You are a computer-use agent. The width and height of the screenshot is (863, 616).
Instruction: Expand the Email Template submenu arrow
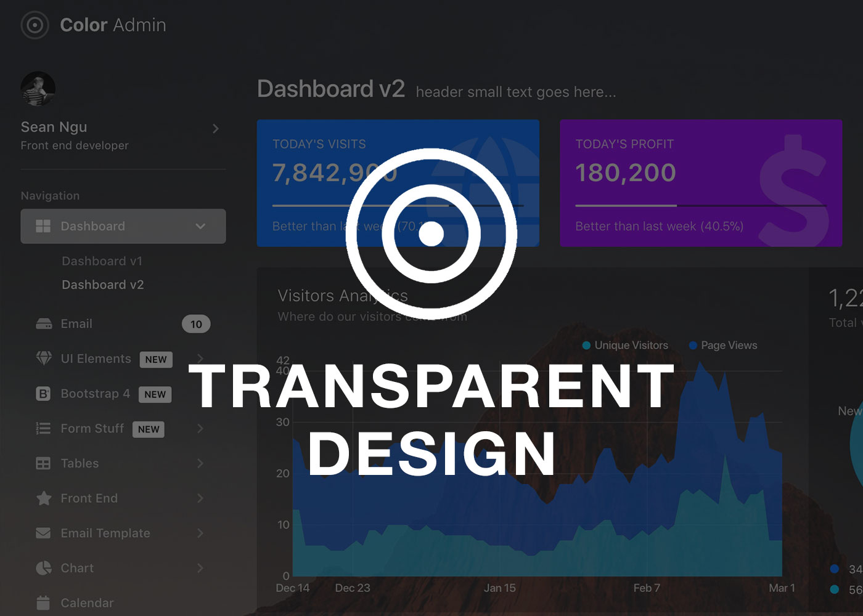point(200,533)
